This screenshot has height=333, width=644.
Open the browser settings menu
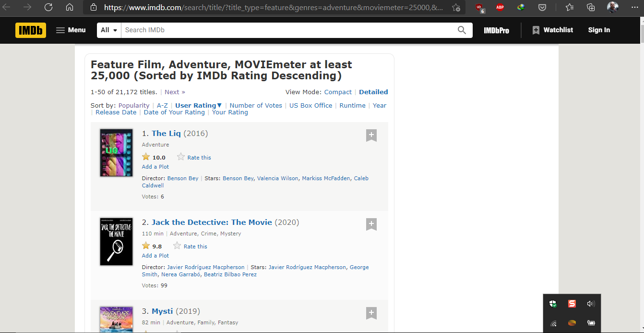(634, 7)
